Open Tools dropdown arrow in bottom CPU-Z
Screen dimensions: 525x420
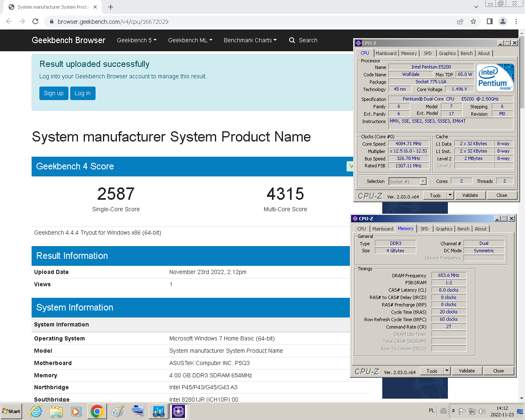point(447,371)
